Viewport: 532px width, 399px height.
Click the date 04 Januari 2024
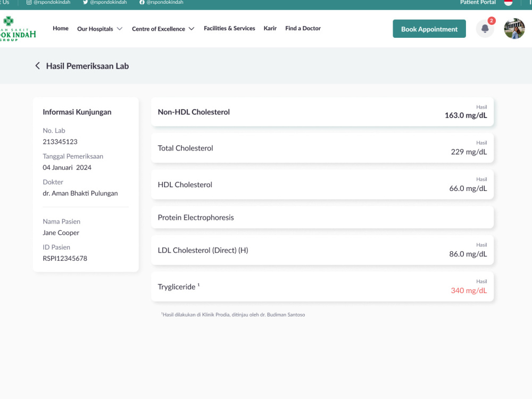tap(67, 168)
